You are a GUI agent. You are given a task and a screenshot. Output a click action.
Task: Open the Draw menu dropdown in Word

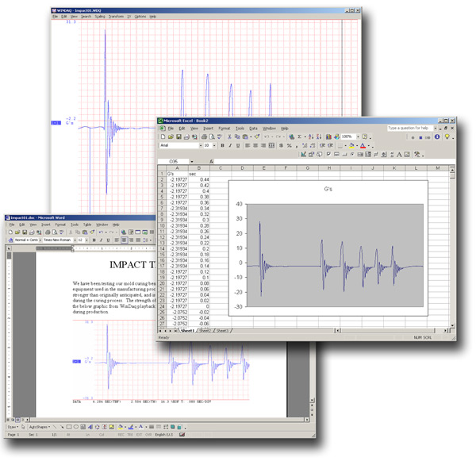point(13,427)
